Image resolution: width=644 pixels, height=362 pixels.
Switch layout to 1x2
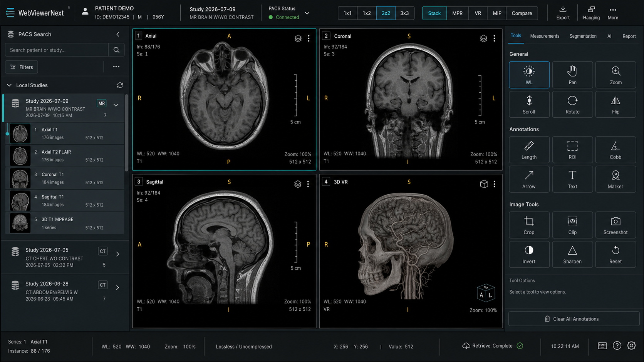click(x=367, y=13)
